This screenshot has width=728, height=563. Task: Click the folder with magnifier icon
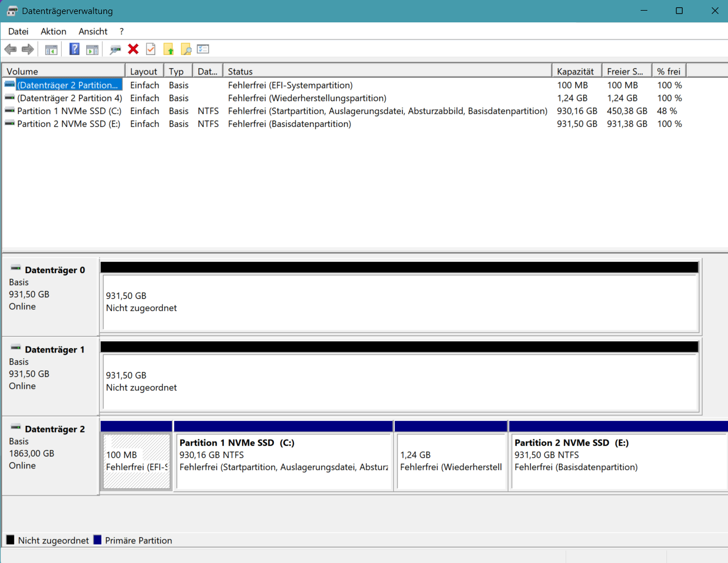coord(186,49)
